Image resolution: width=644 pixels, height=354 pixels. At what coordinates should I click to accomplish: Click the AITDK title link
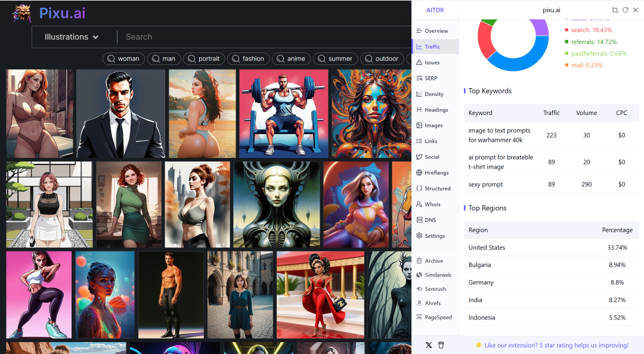coord(435,10)
